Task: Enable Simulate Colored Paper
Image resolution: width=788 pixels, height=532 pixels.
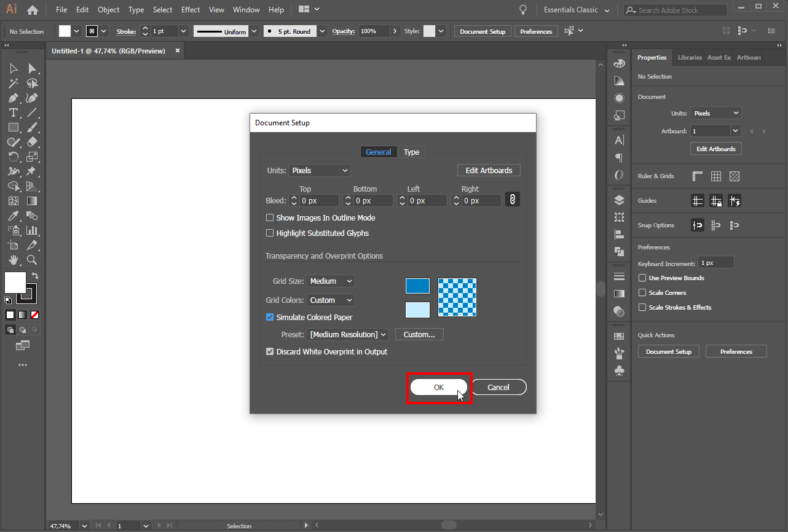Action: tap(270, 317)
